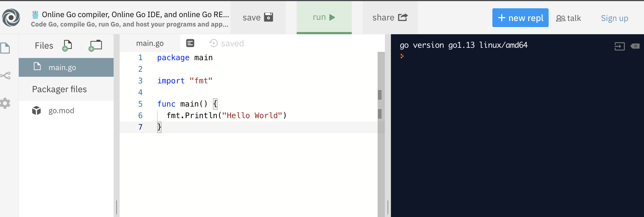Open the Files sidebar icon
Viewport: 644px width, 217px height.
5,48
